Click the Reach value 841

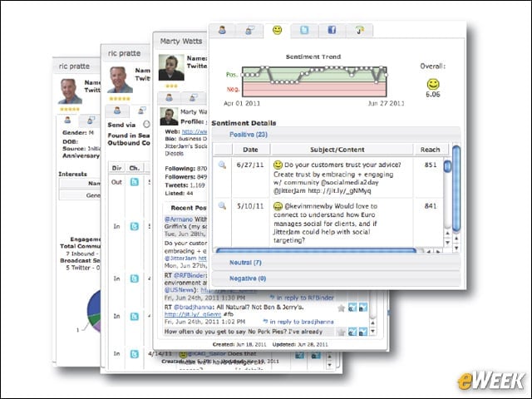[431, 205]
